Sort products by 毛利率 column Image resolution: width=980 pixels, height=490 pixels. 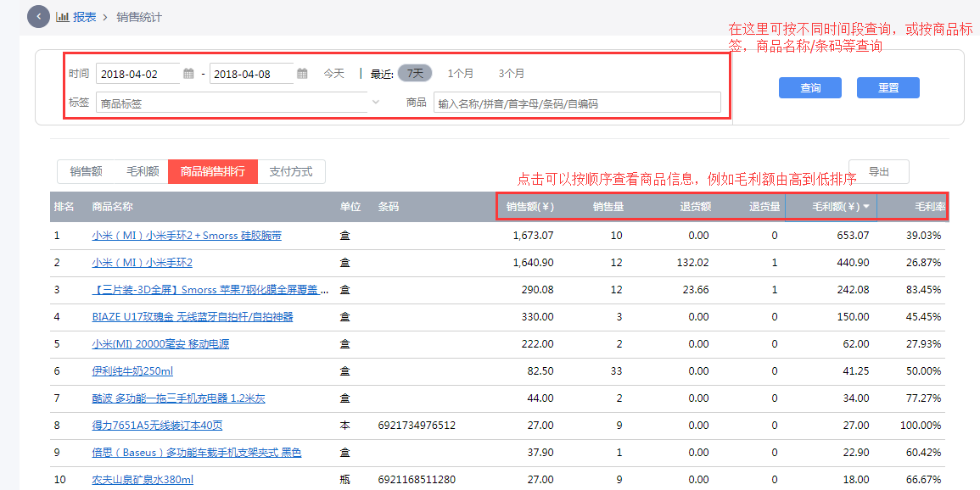click(x=929, y=206)
